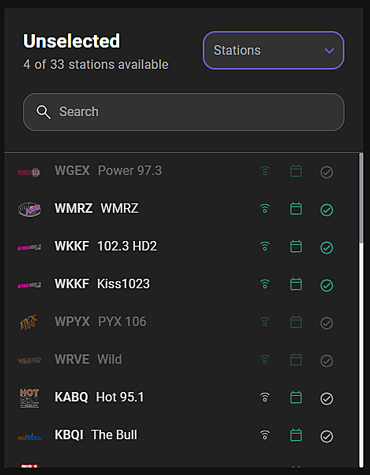The height and width of the screenshot is (475, 370).
Task: Click into the Search stations field
Action: click(184, 112)
